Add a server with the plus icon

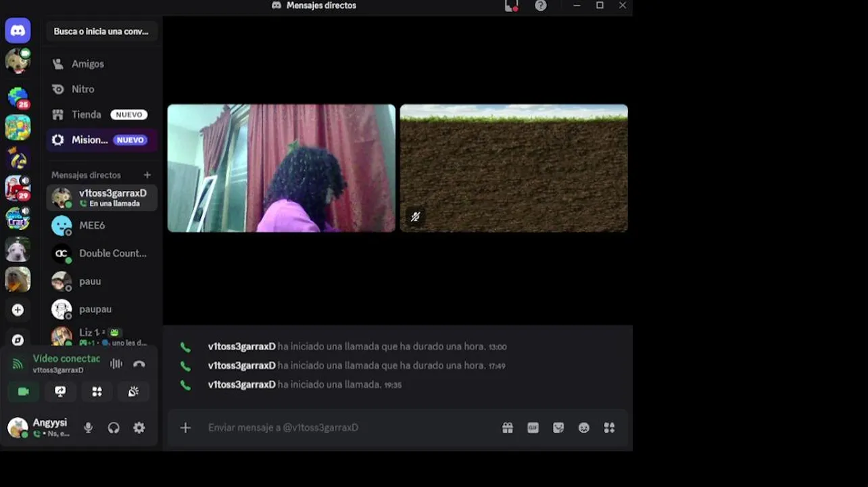18,310
